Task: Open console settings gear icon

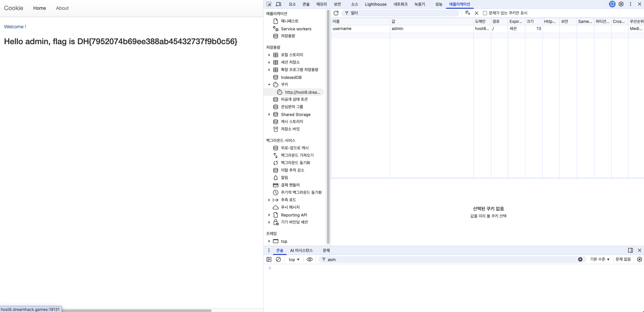Action: (x=640, y=259)
